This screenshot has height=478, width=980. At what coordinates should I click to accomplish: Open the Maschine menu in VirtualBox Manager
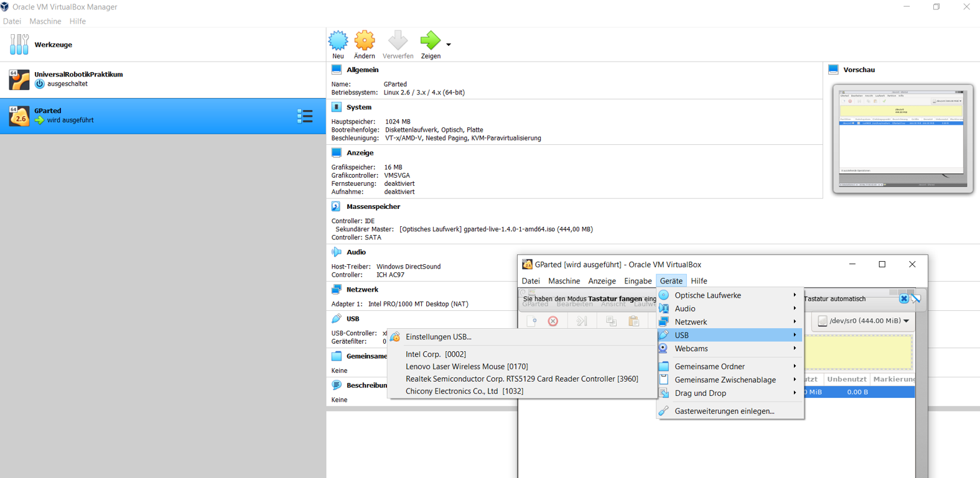tap(45, 21)
